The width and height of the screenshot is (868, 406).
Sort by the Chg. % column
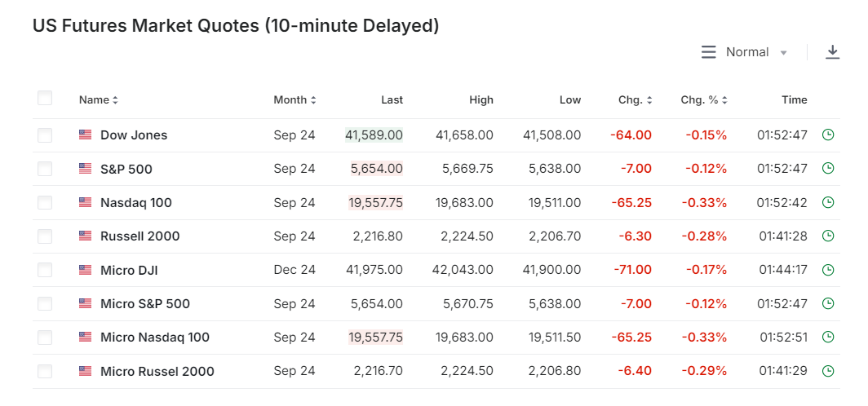point(704,100)
